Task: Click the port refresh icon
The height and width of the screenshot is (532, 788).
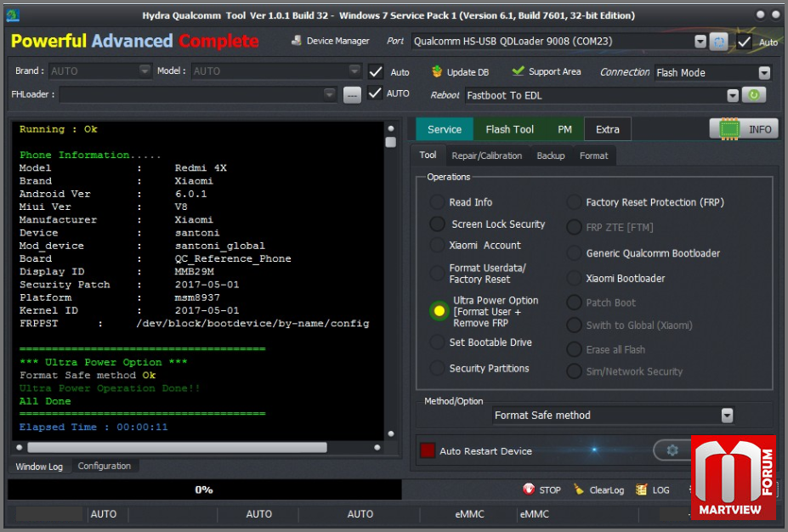Action: pos(719,42)
